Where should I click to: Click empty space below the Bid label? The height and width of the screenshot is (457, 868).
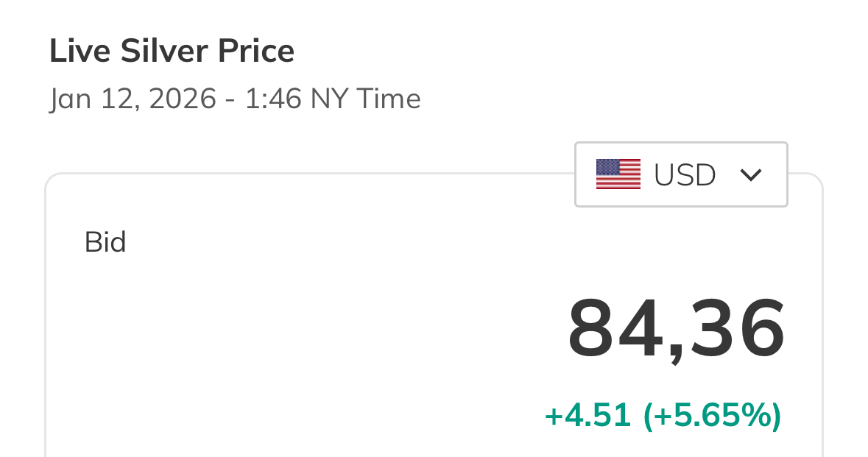pos(221,339)
